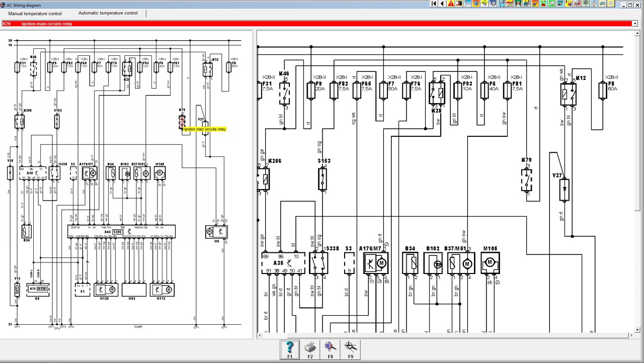Select fuse F9 20A in zoomed diagram
Image resolution: width=644 pixels, height=363 pixels.
(x=310, y=90)
